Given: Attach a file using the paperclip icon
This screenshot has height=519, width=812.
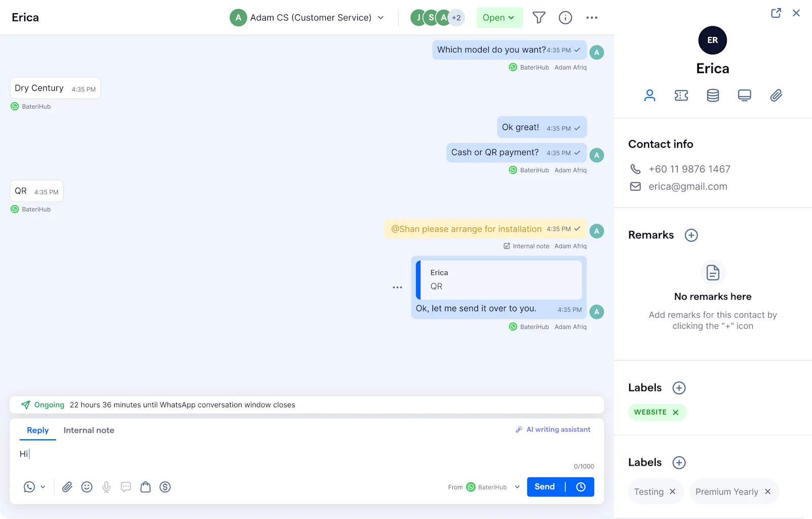Looking at the screenshot, I should click(x=66, y=486).
